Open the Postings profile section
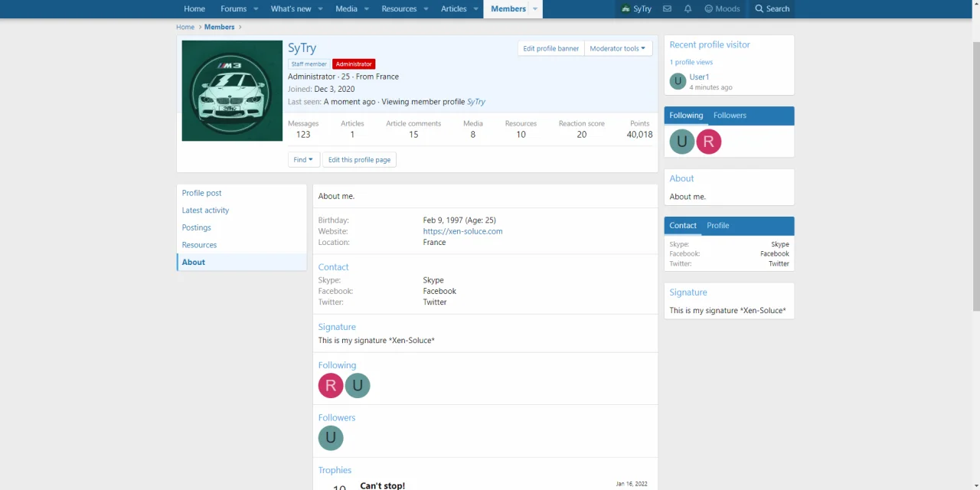This screenshot has height=490, width=980. 196,227
